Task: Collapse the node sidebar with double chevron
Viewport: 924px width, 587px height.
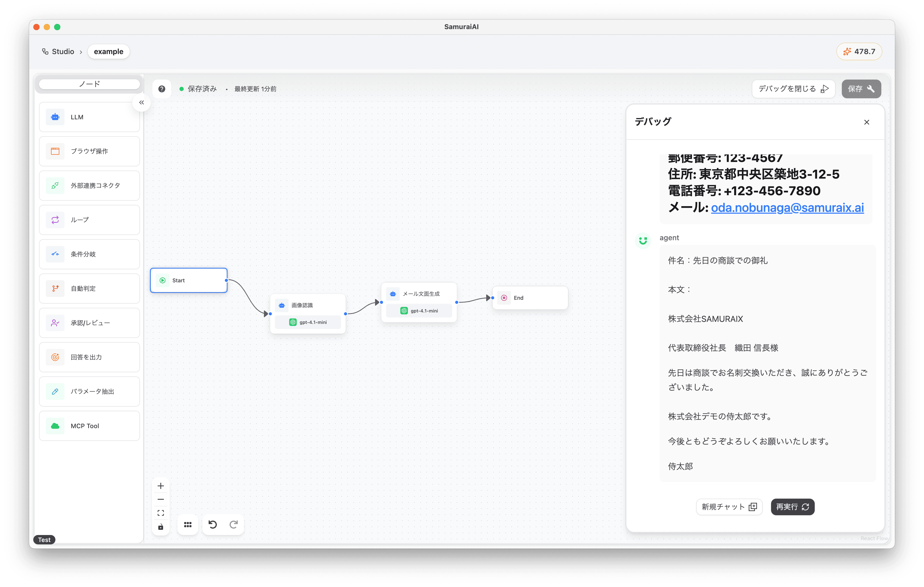Action: 142,102
